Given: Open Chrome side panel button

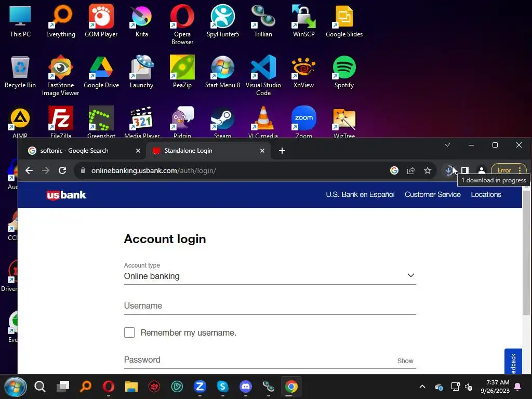Looking at the screenshot, I should pyautogui.click(x=465, y=170).
